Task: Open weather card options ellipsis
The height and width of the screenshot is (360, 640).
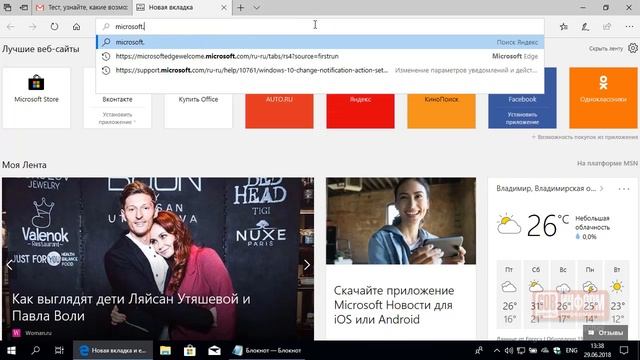Action: [624, 189]
